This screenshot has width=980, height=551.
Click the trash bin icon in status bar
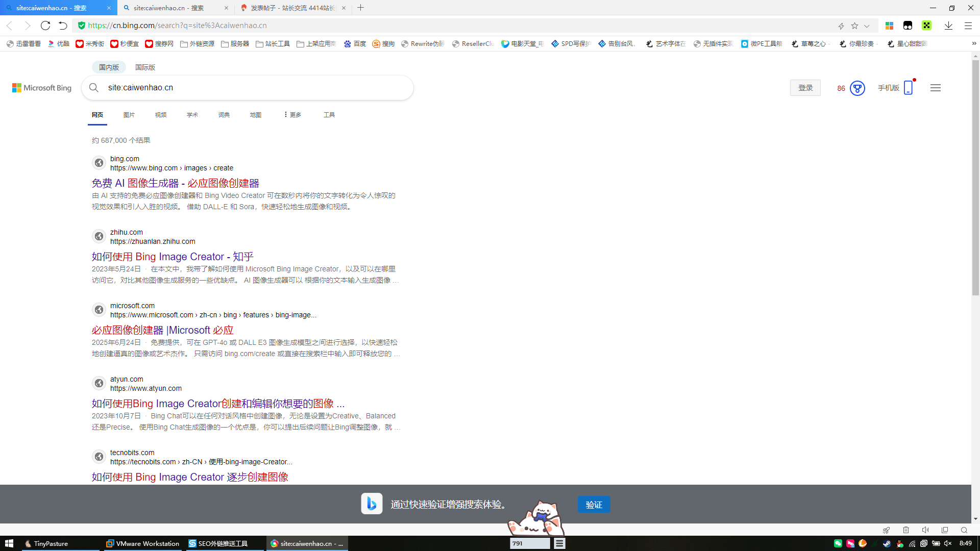coord(906,530)
